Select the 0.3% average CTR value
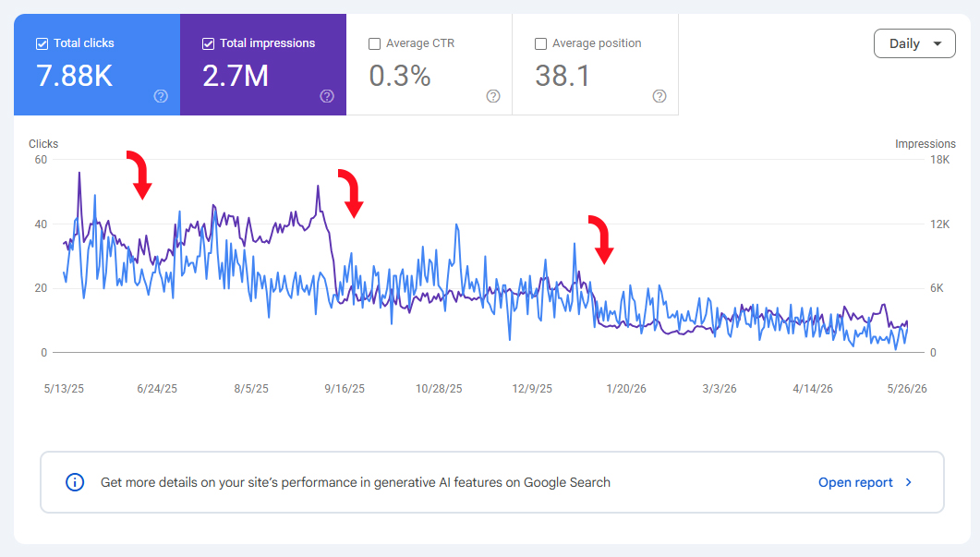The width and height of the screenshot is (980, 557). pos(400,77)
